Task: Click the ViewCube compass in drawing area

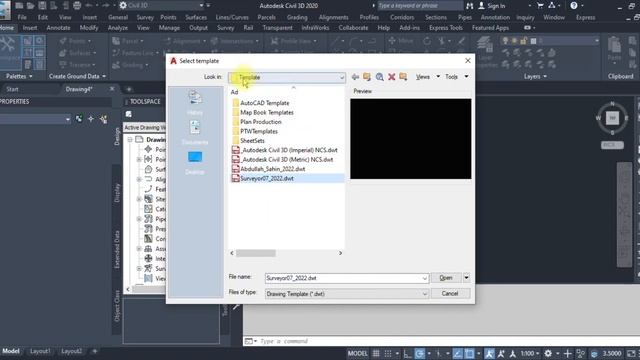Action: click(612, 118)
